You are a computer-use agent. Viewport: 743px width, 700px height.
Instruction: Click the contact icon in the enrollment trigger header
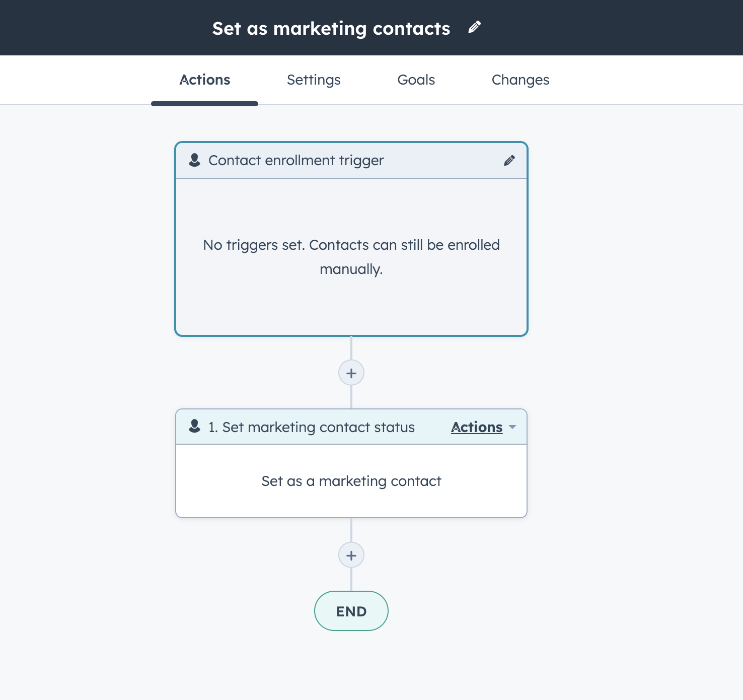(x=194, y=160)
